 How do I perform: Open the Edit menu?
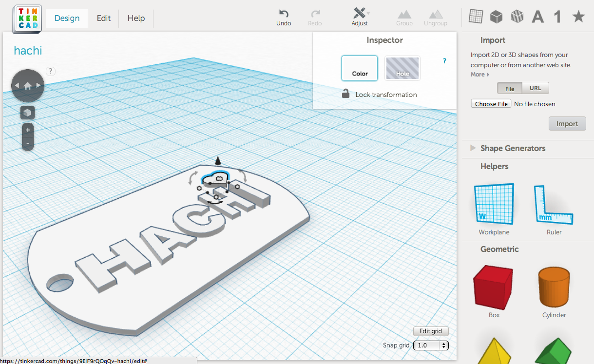[104, 18]
